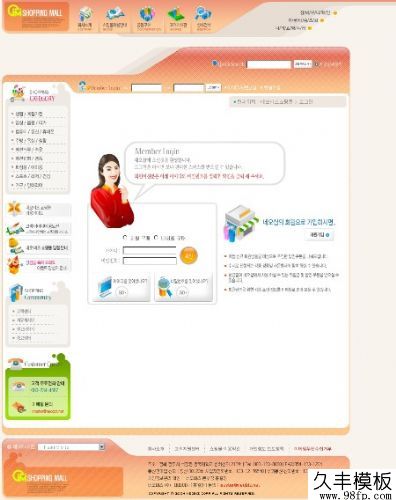Viewport: 396px width, 500px height.
Task: Click the computer monitor icon below login form
Action: [105, 287]
